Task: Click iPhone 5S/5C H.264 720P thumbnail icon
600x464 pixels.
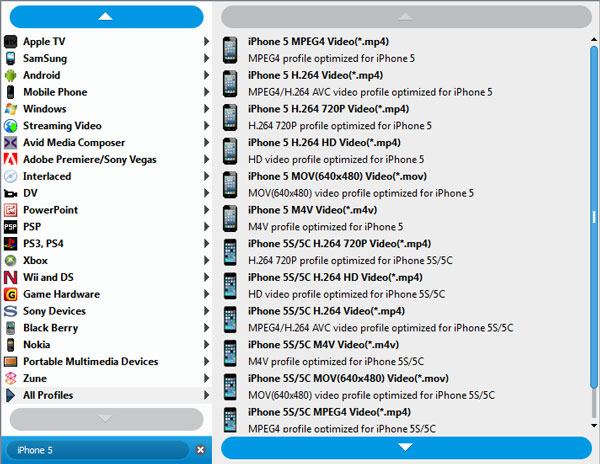Action: pos(230,252)
